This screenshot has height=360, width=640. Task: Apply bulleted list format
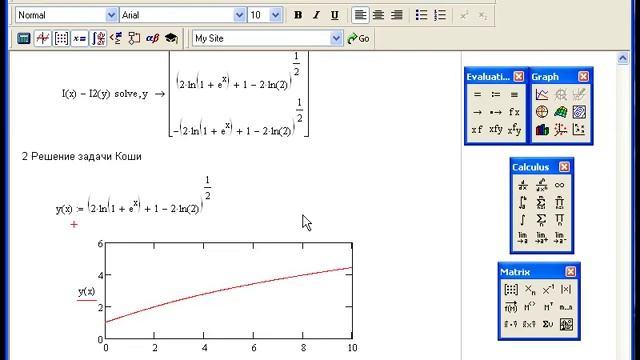tap(422, 16)
